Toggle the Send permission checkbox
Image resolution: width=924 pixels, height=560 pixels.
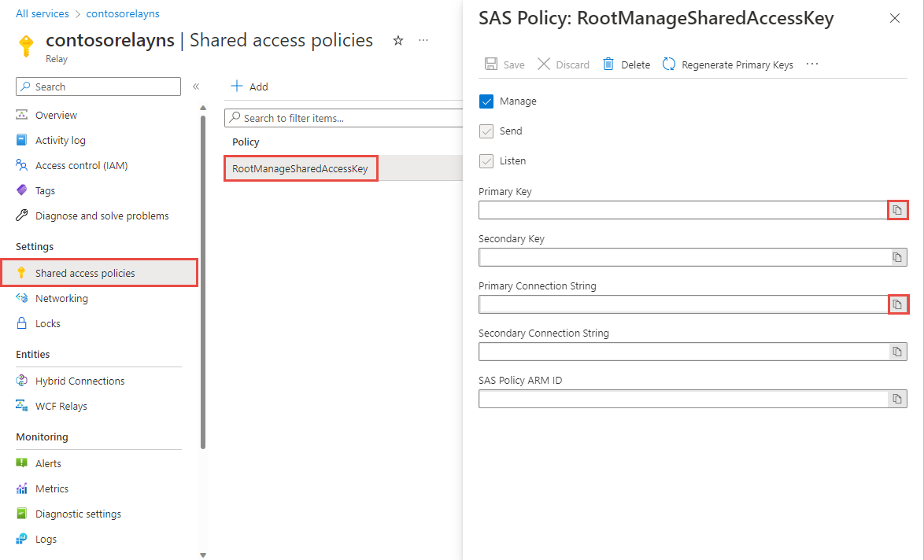click(x=486, y=131)
